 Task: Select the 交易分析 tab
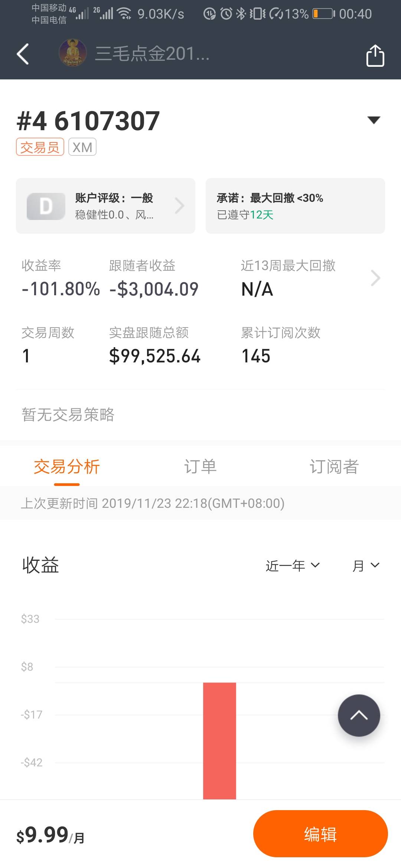pyautogui.click(x=67, y=467)
